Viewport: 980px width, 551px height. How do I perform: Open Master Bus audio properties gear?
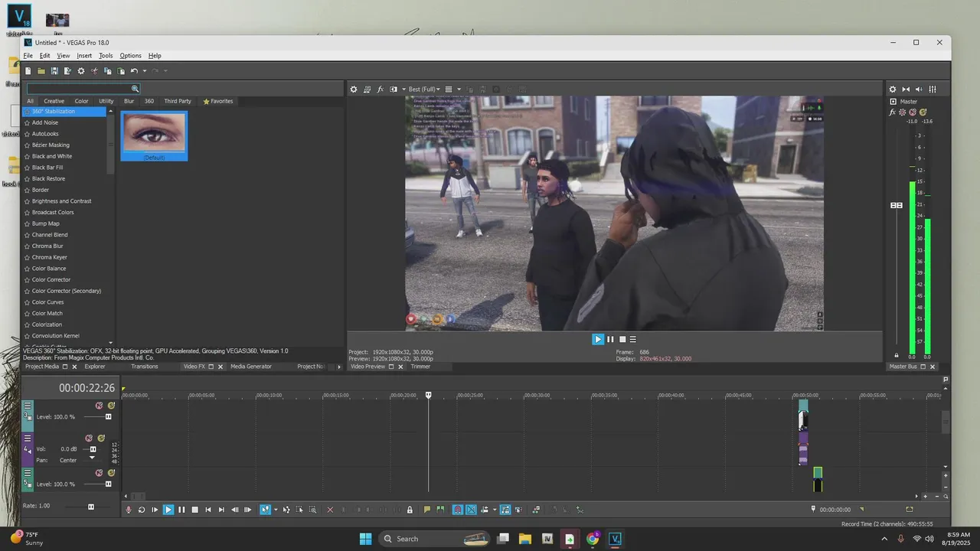(x=893, y=90)
